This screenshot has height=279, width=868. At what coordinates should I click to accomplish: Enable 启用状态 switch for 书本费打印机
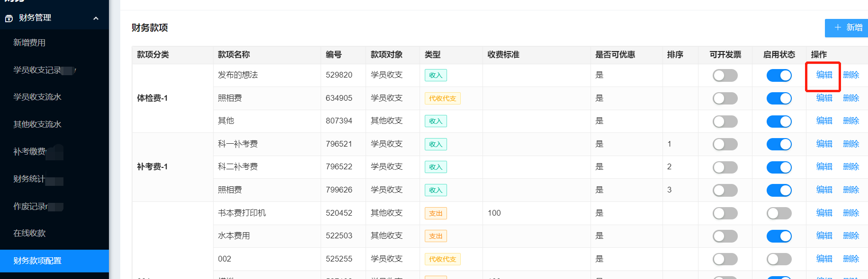pos(779,213)
